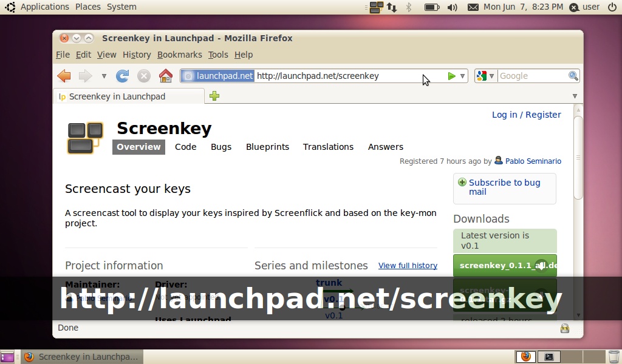This screenshot has height=364, width=622.
Task: Open the Help menu
Action: [x=243, y=55]
